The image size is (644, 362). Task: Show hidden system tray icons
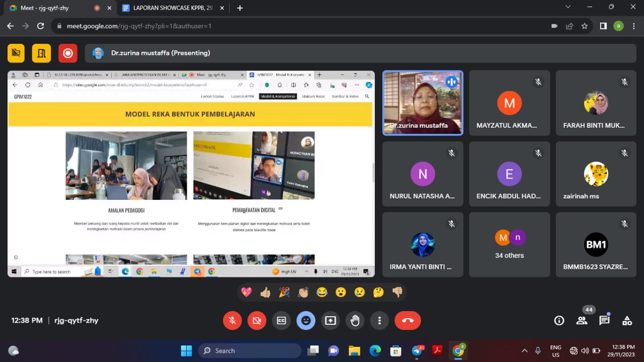[524, 351]
